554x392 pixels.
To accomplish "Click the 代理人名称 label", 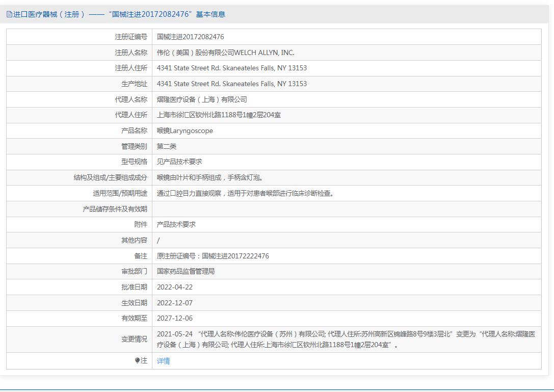I will 131,100.
